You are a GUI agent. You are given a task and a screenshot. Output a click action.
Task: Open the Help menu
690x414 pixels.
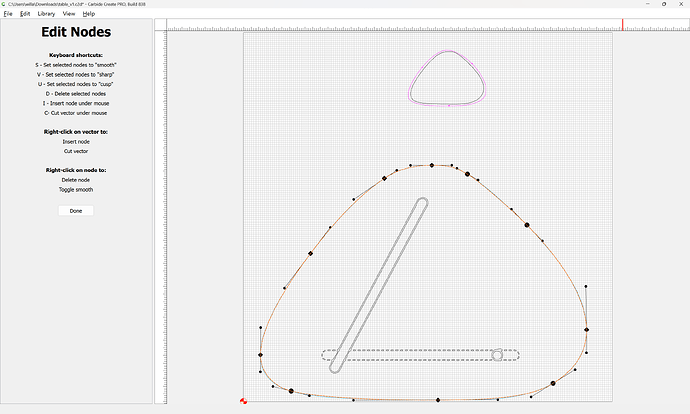tap(89, 14)
